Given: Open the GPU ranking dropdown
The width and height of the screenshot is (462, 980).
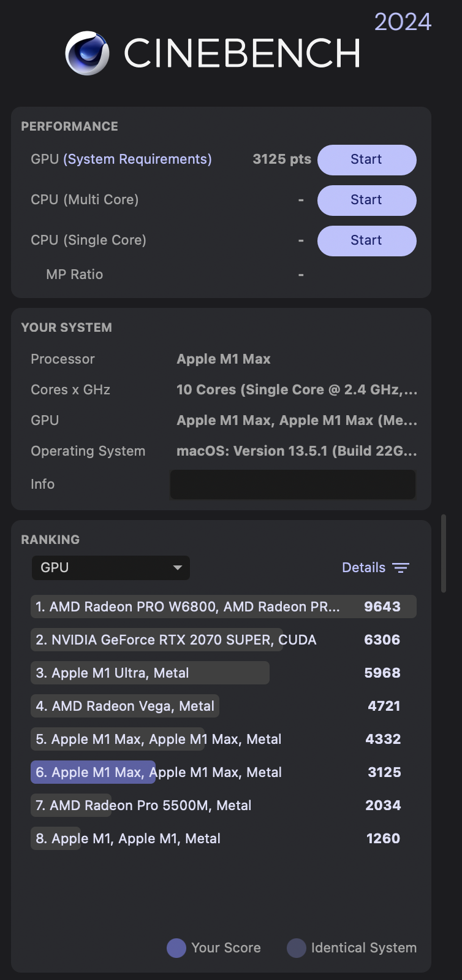Looking at the screenshot, I should tap(111, 568).
